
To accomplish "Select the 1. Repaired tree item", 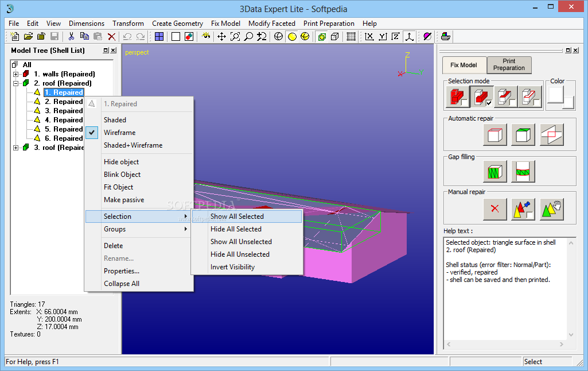I will point(64,92).
